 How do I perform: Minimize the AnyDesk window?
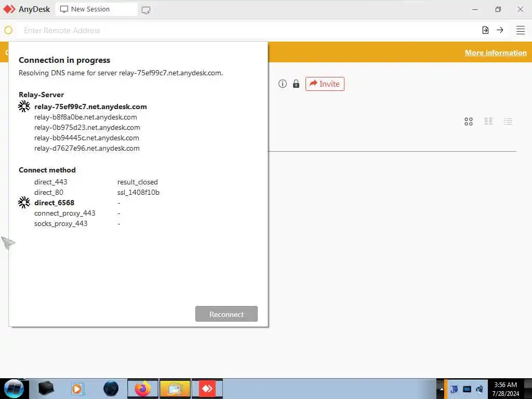(475, 9)
